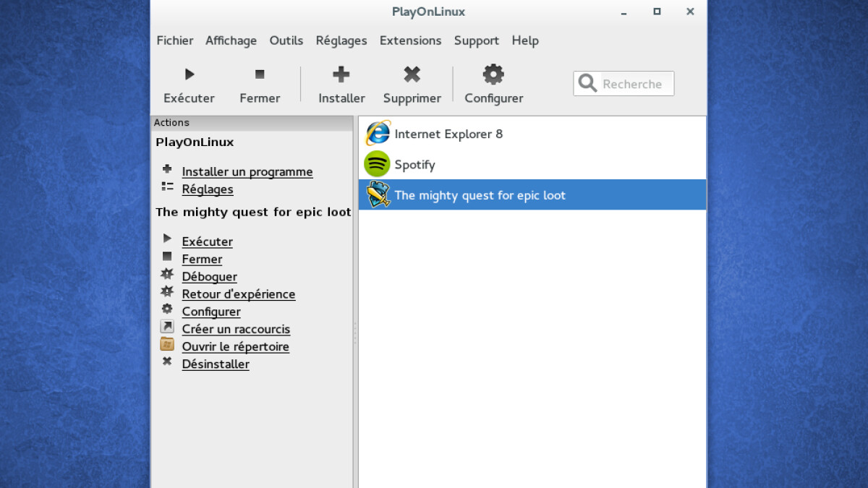Click sidebar stop icon beside Fermer
This screenshot has width=868, height=488.
pos(167,256)
